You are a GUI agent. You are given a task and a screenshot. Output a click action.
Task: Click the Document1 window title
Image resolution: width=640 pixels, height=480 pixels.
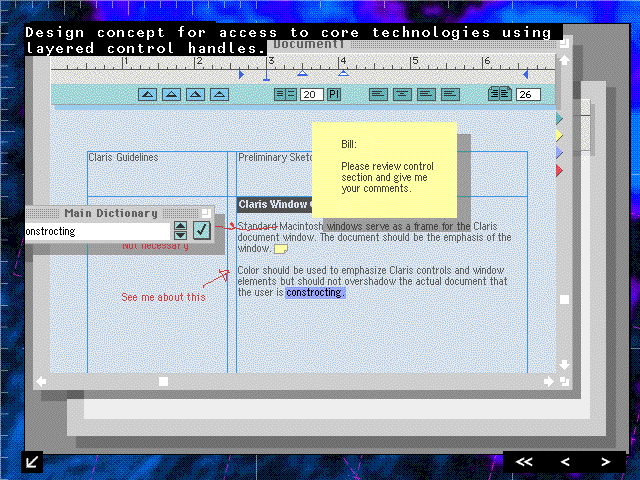pos(309,44)
